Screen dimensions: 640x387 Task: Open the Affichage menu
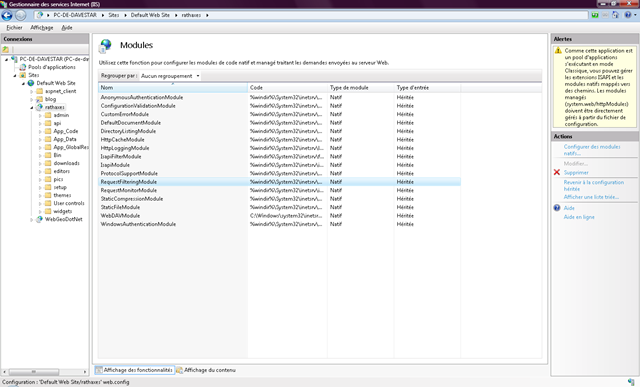(42, 27)
